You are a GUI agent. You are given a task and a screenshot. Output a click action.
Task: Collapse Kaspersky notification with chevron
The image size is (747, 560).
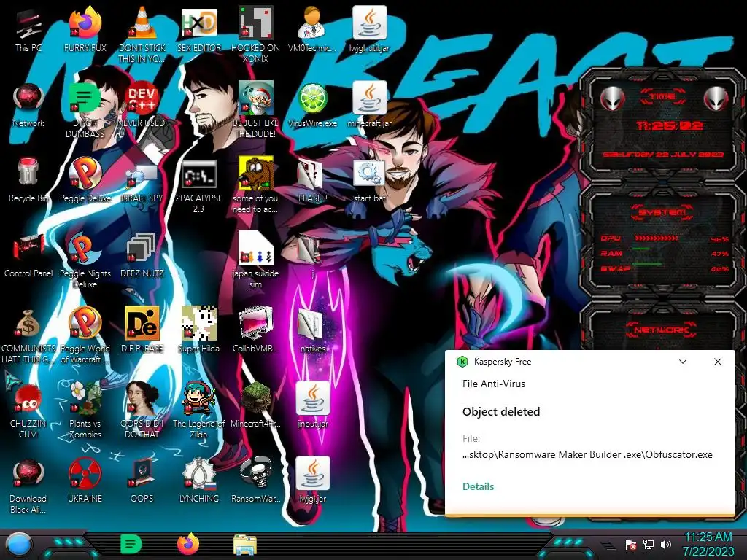(683, 362)
